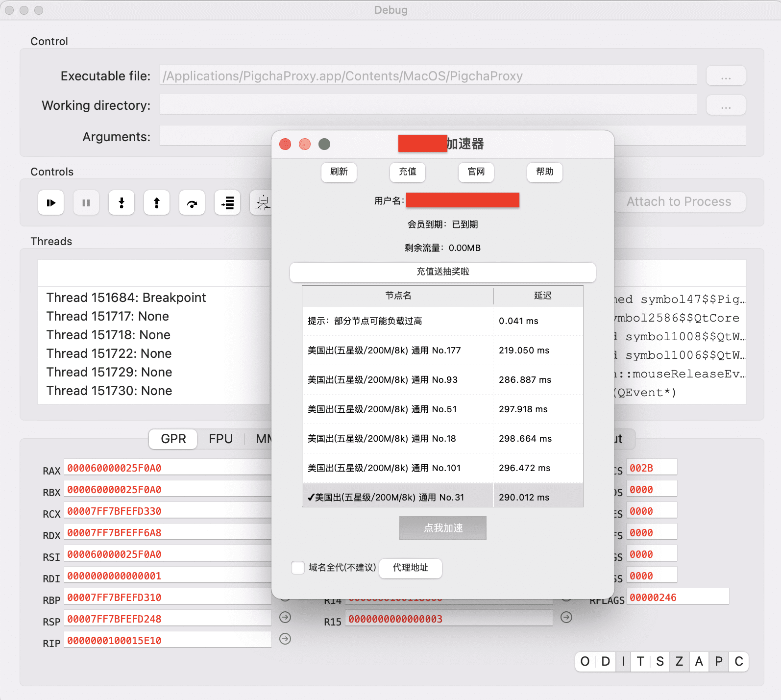Click the Executable file path field
This screenshot has height=700, width=781.
428,76
